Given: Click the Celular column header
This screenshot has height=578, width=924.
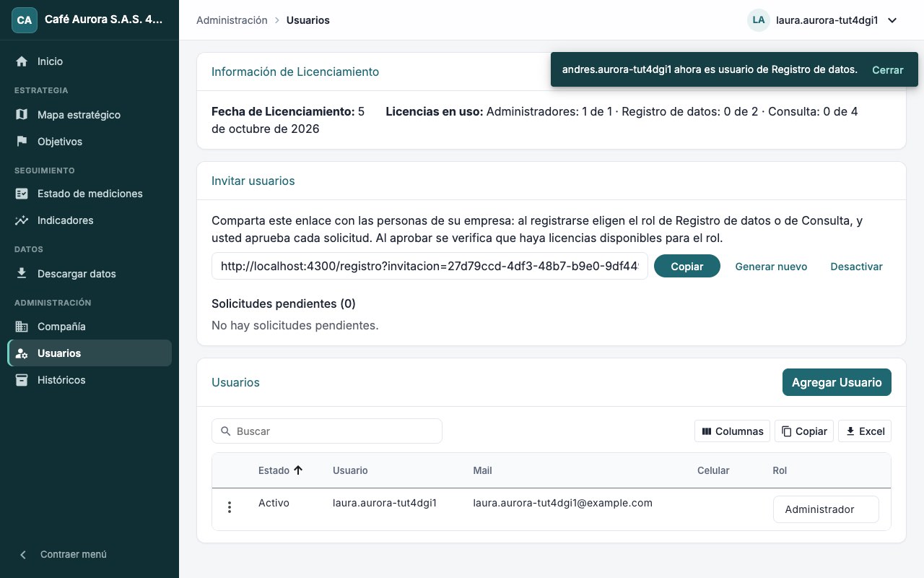Looking at the screenshot, I should click(x=713, y=470).
